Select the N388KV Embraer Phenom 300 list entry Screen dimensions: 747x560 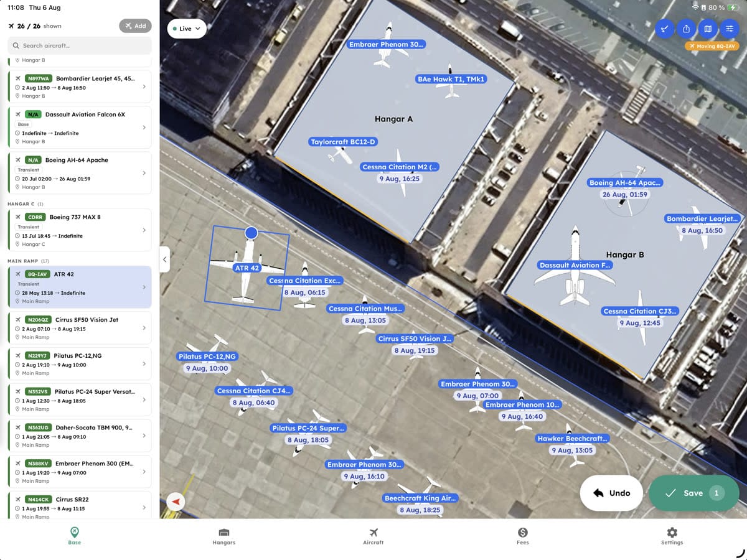80,472
